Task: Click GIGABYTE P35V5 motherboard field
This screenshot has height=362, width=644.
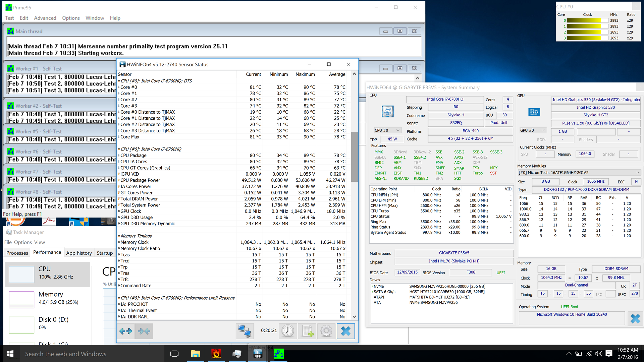Action: [x=454, y=253]
